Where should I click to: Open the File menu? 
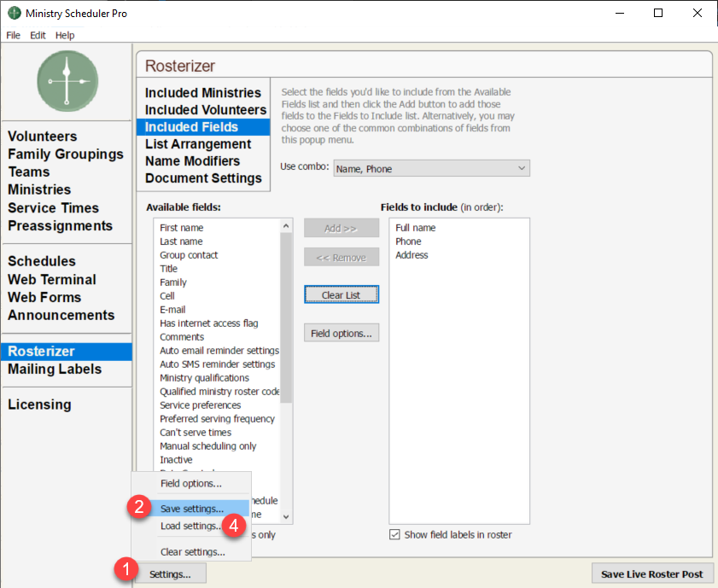click(x=13, y=35)
